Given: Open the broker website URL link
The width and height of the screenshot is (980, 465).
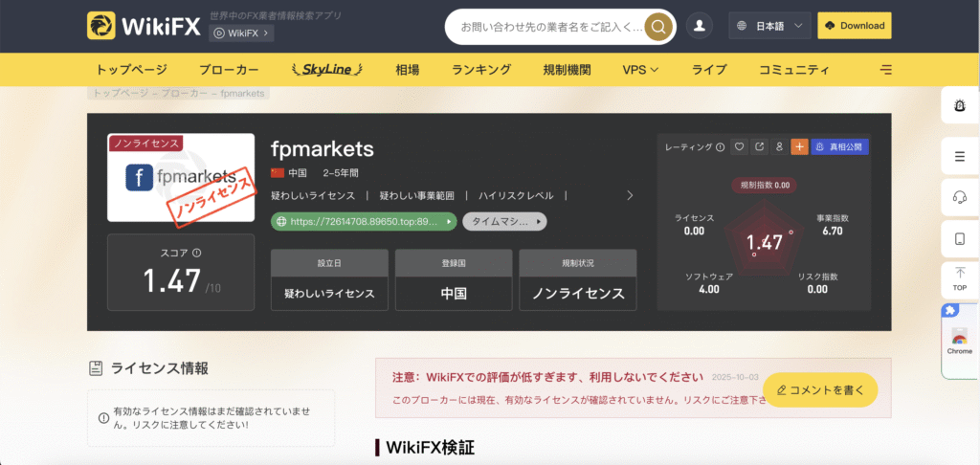Looking at the screenshot, I should click(x=364, y=221).
